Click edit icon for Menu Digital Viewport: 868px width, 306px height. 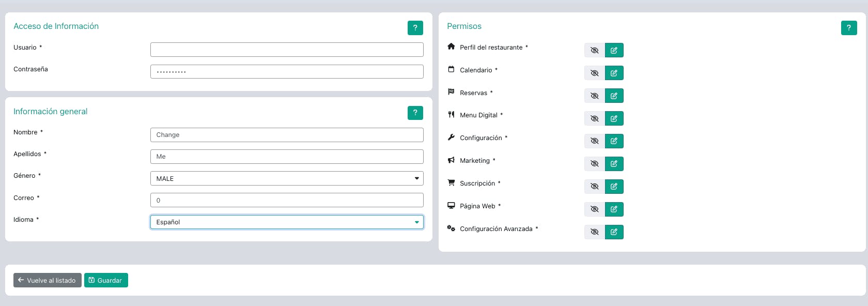point(614,118)
